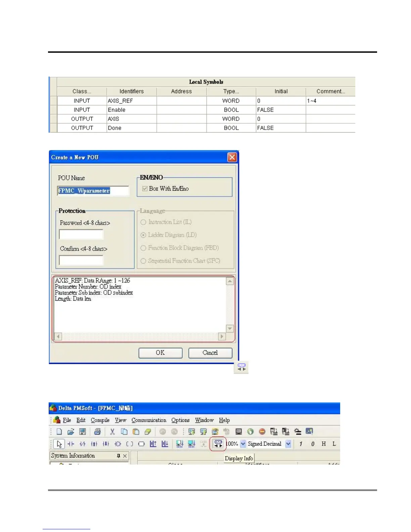The image size is (411, 532).
Task: Click the Confirm <4-8 chars> field
Action: click(81, 260)
